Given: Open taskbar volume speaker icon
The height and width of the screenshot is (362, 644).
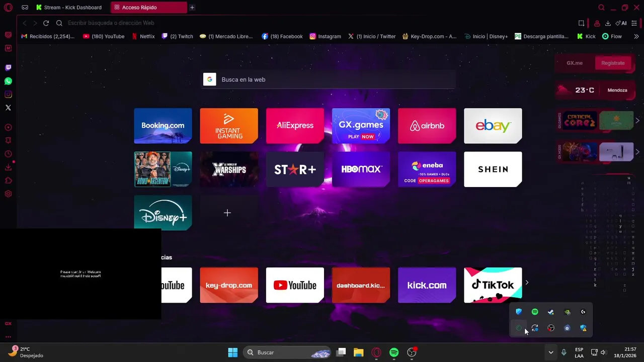Looking at the screenshot, I should click(603, 352).
